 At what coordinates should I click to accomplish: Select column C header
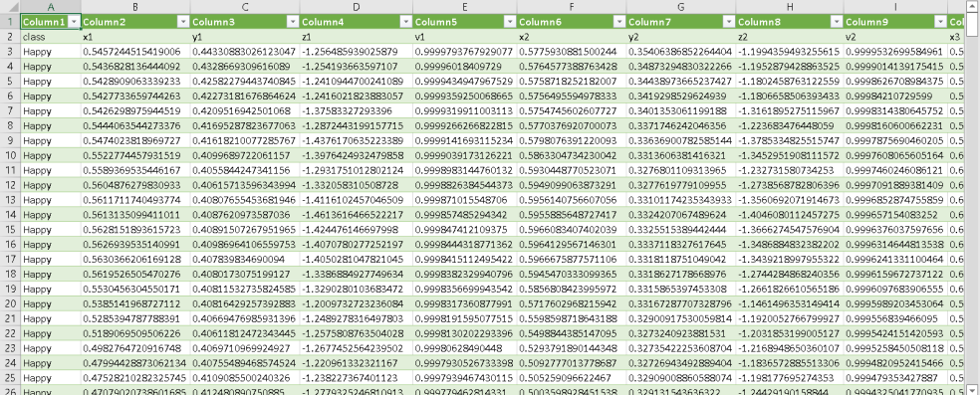245,7
